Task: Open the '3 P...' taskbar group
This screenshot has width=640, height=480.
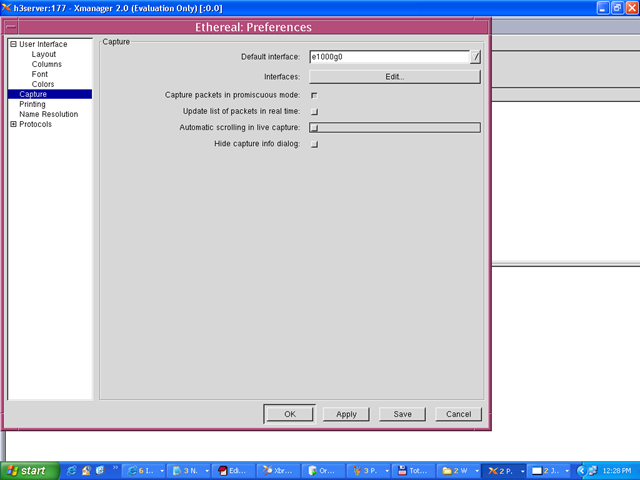Action: coord(369,471)
